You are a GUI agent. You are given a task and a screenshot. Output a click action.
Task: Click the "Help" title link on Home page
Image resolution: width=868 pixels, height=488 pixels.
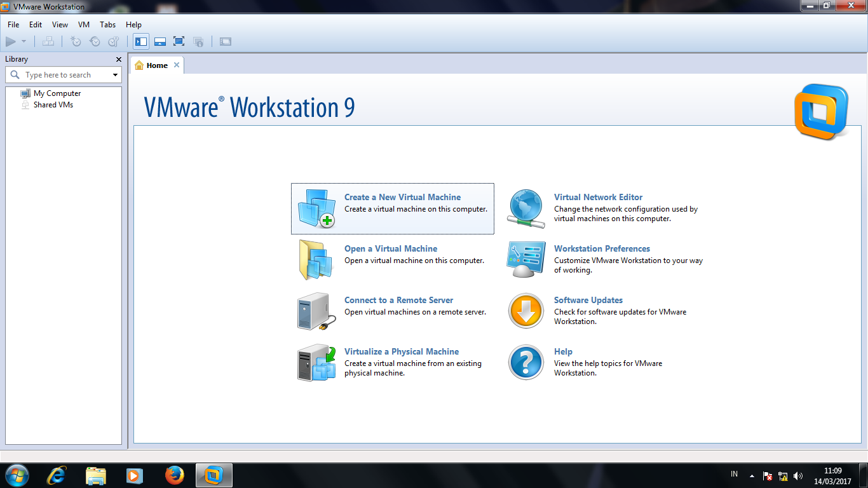(563, 351)
